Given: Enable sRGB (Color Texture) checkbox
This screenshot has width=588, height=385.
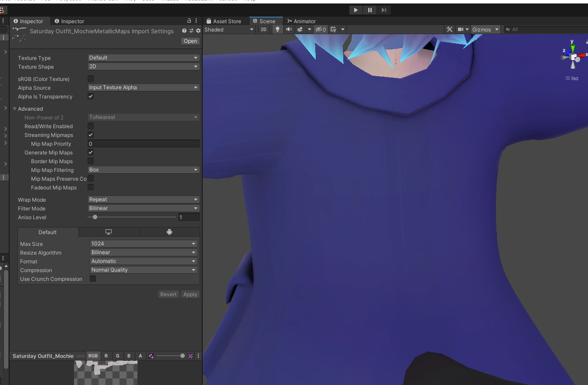Looking at the screenshot, I should click(91, 79).
